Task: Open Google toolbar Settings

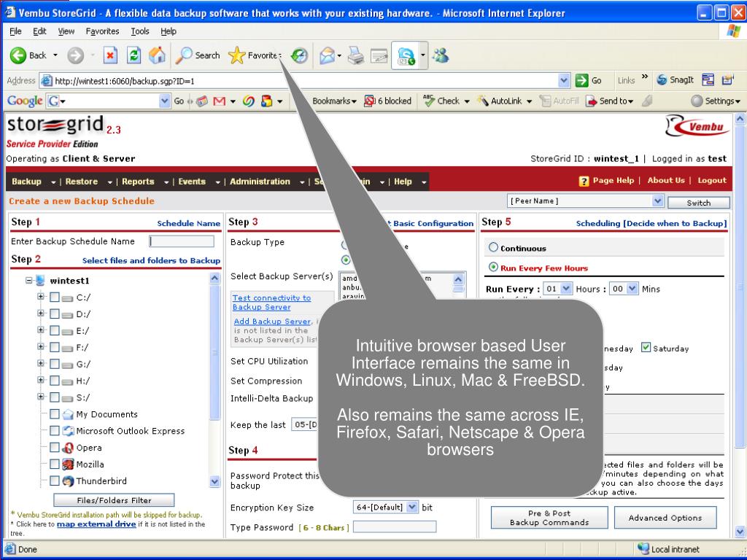Action: (716, 101)
